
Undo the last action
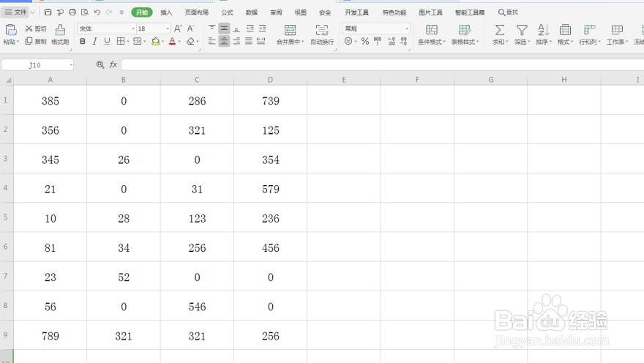[97, 12]
